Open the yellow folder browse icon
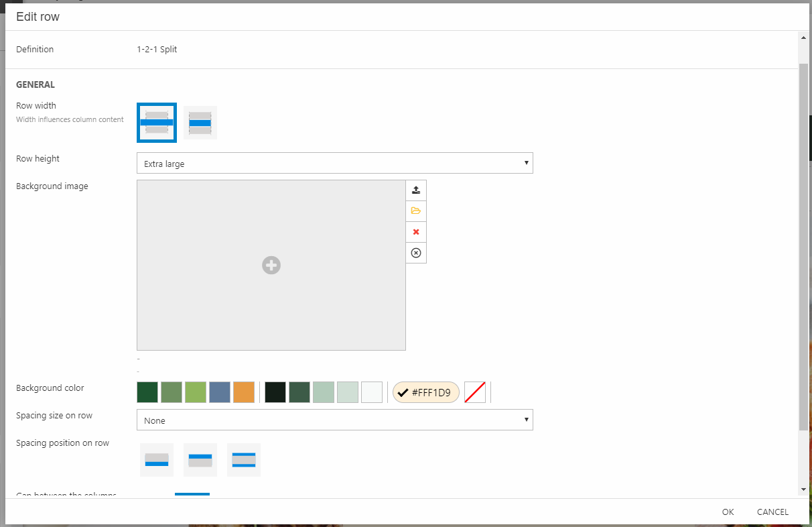This screenshot has width=812, height=527. coord(416,211)
